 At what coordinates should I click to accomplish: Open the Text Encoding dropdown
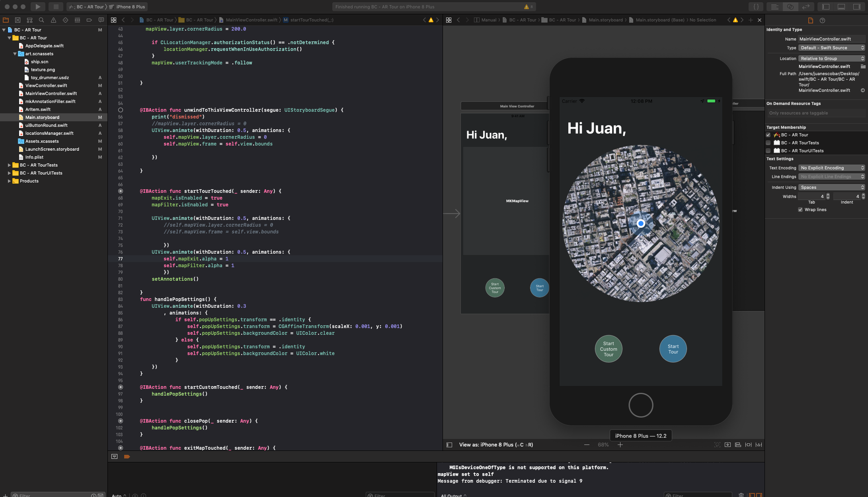[832, 168]
